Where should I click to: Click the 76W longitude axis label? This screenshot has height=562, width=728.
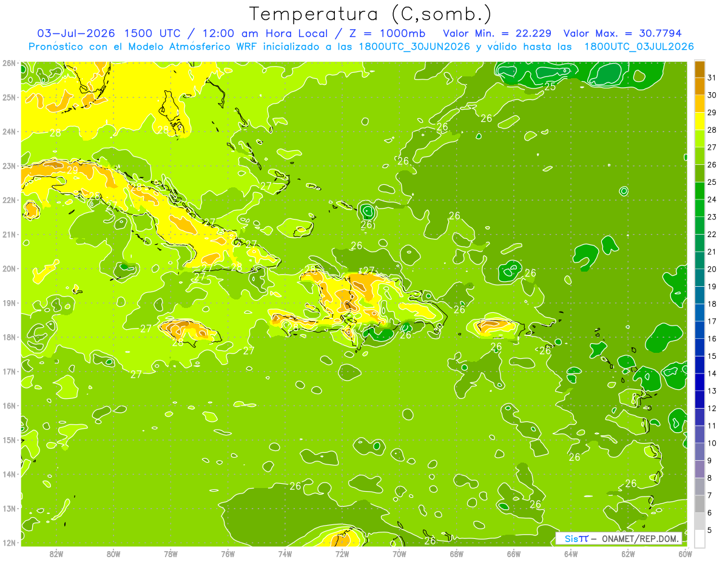pyautogui.click(x=227, y=554)
